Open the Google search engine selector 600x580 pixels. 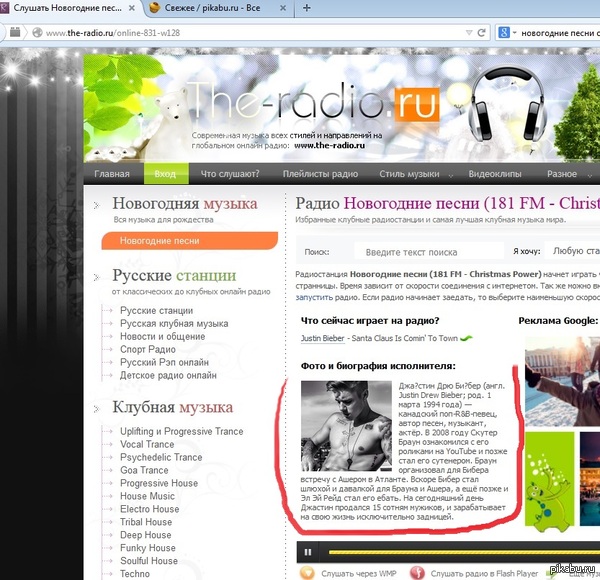(507, 33)
